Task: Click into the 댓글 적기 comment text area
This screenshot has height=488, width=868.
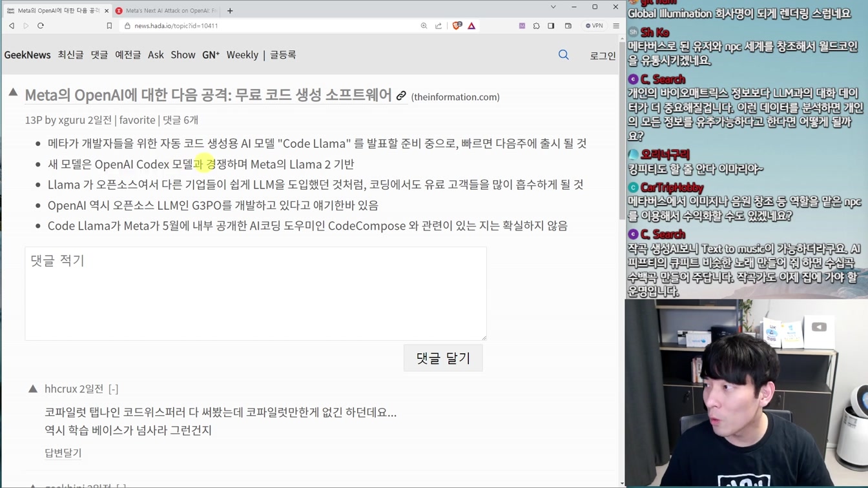Action: click(x=256, y=294)
